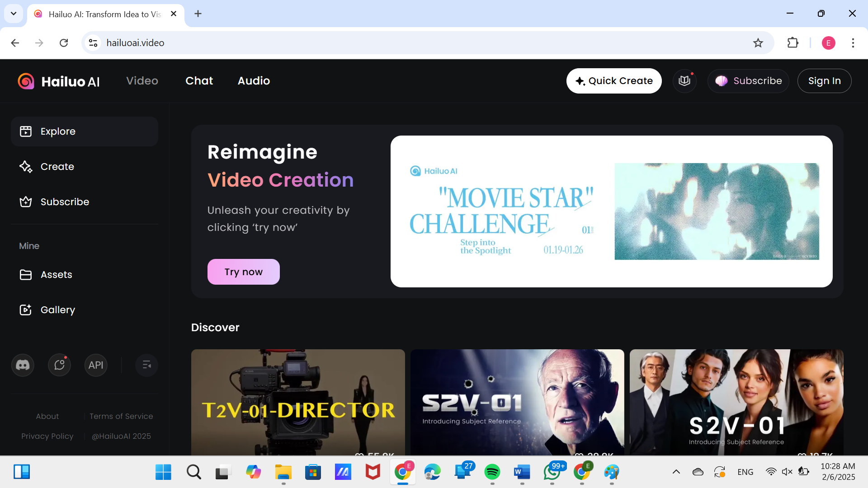Open Task View from the taskbar
The image size is (868, 488).
click(x=223, y=472)
